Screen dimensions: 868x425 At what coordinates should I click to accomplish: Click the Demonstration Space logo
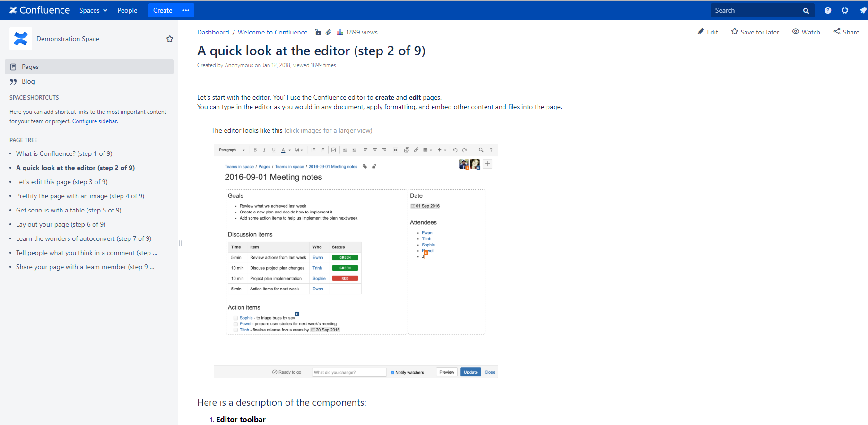coord(21,39)
